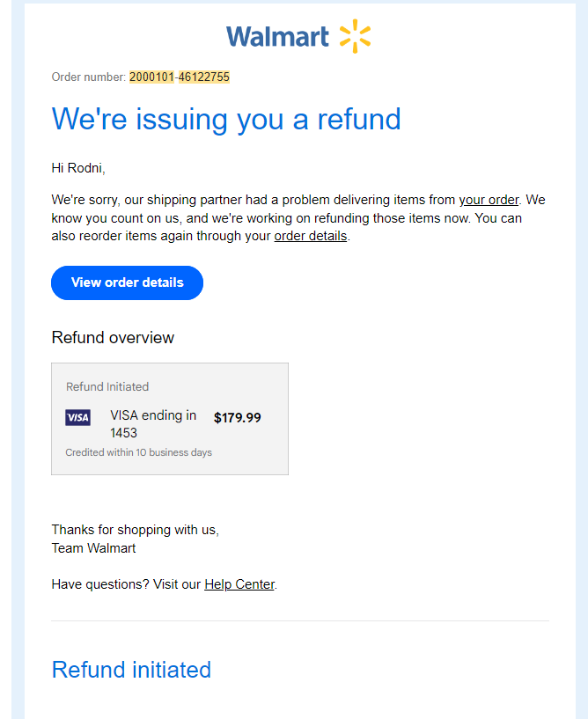The image size is (588, 719).
Task: Click the Walmart wordmark logo
Action: coord(277,37)
